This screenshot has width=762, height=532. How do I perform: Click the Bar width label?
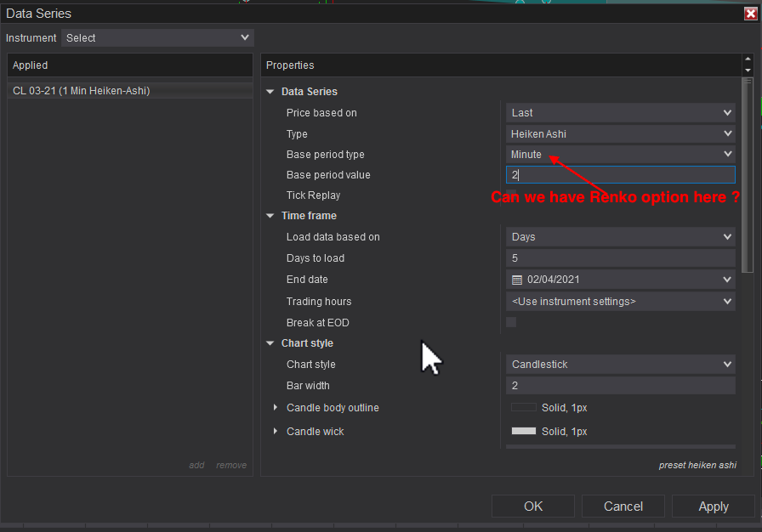[x=308, y=386]
